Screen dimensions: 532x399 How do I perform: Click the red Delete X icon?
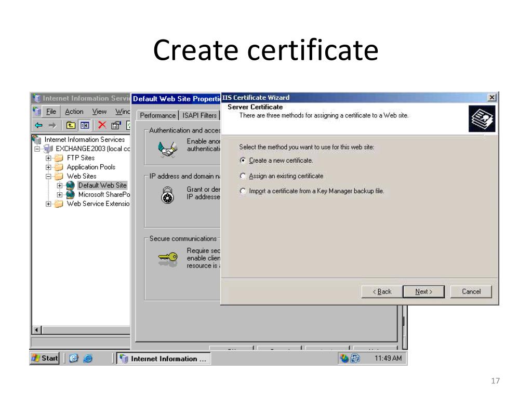(102, 125)
